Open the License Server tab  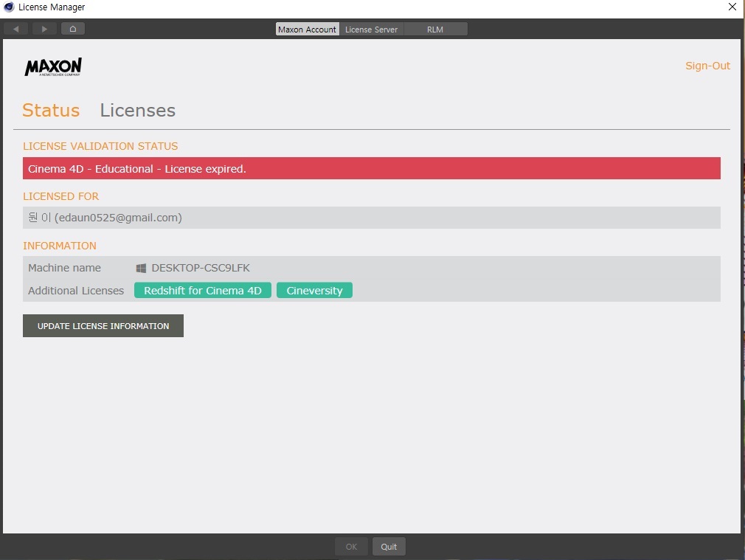click(x=371, y=30)
